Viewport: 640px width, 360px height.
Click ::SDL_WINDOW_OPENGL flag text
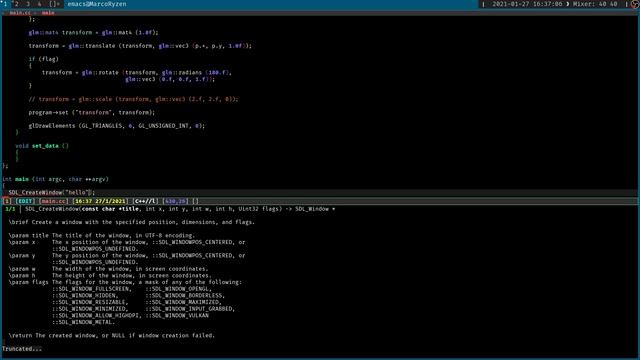178,289
